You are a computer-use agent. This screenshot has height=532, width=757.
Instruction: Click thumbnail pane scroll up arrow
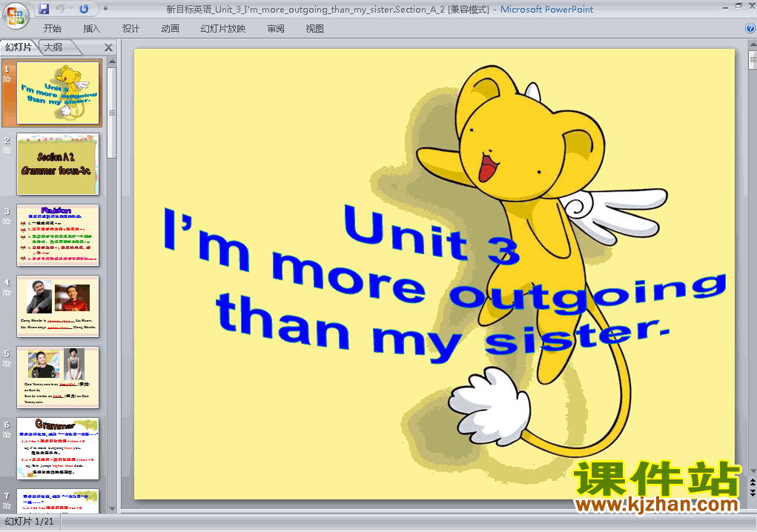pyautogui.click(x=112, y=61)
